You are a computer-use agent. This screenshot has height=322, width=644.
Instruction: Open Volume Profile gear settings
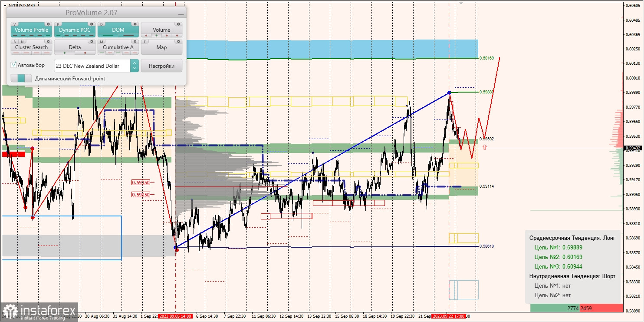(48, 24)
